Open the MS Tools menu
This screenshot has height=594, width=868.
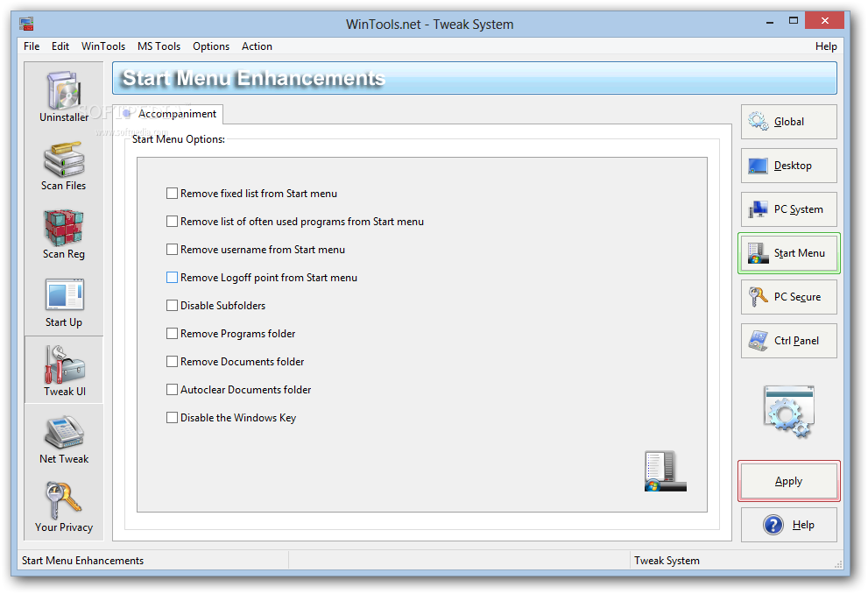coord(159,46)
